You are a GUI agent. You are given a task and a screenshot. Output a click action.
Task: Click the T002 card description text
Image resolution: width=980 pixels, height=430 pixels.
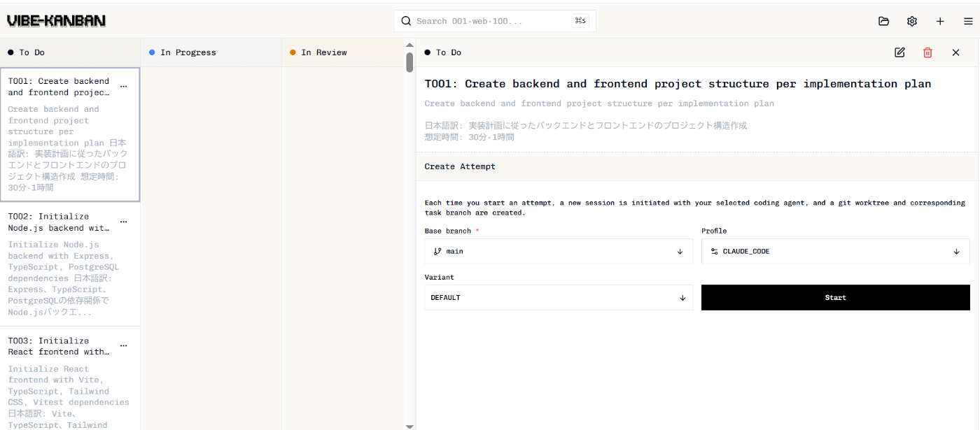tap(64, 278)
